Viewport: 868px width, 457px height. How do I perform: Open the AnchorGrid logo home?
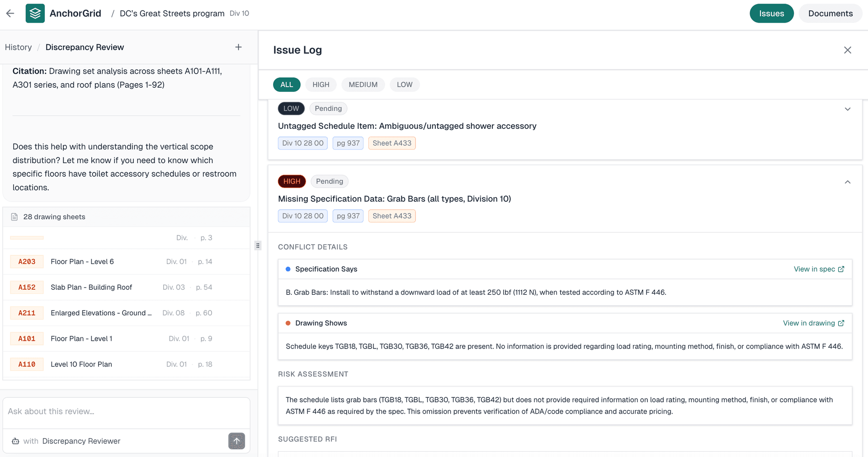click(x=35, y=14)
